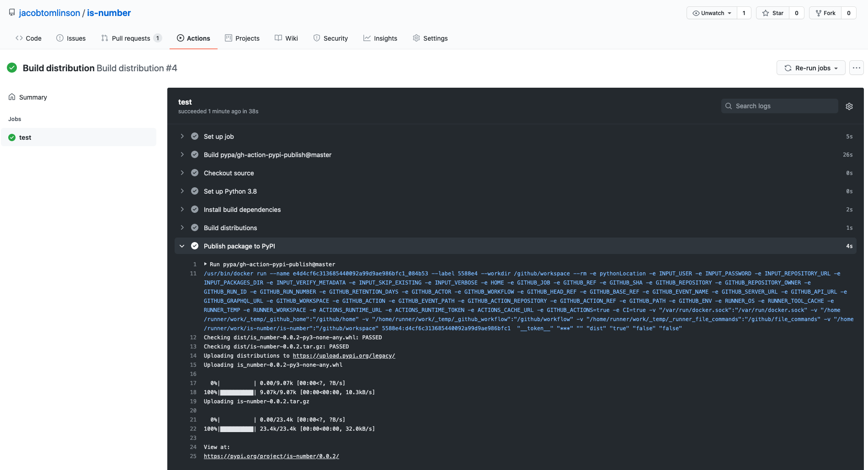Click the Pull requests icon

pyautogui.click(x=104, y=38)
